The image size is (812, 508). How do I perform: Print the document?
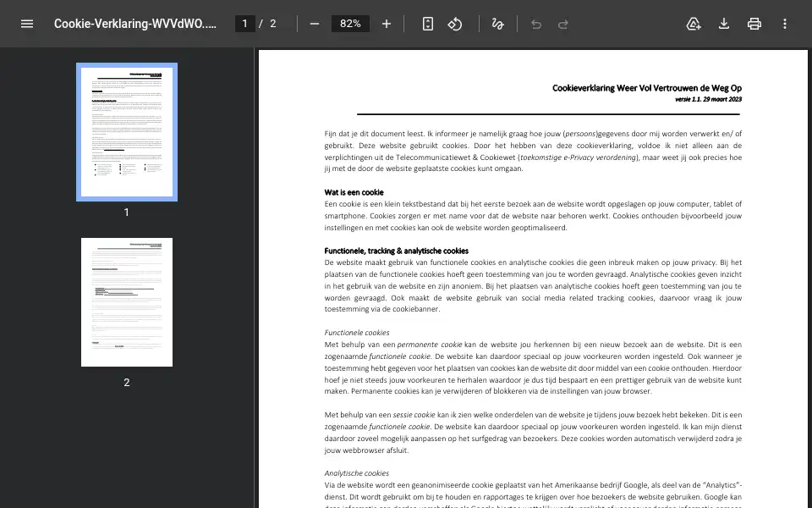click(754, 24)
